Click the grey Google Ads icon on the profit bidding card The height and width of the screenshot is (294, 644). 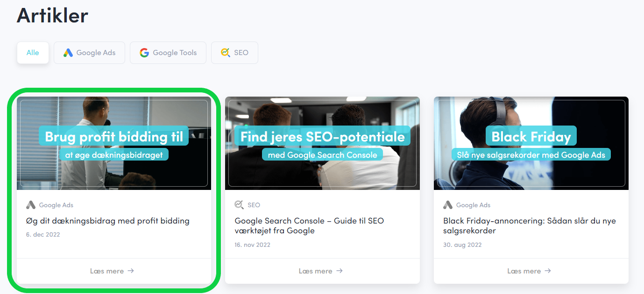(31, 205)
